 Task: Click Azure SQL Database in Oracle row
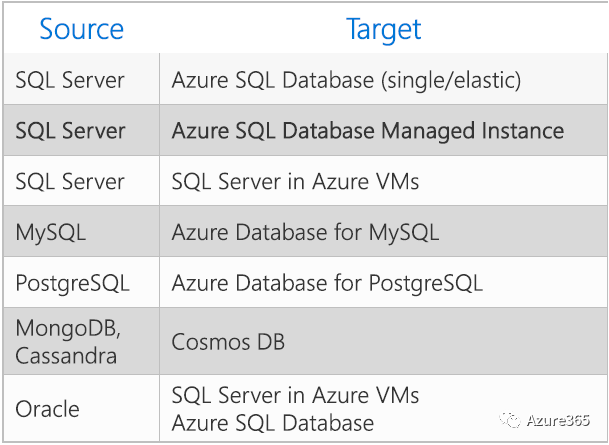tap(272, 423)
